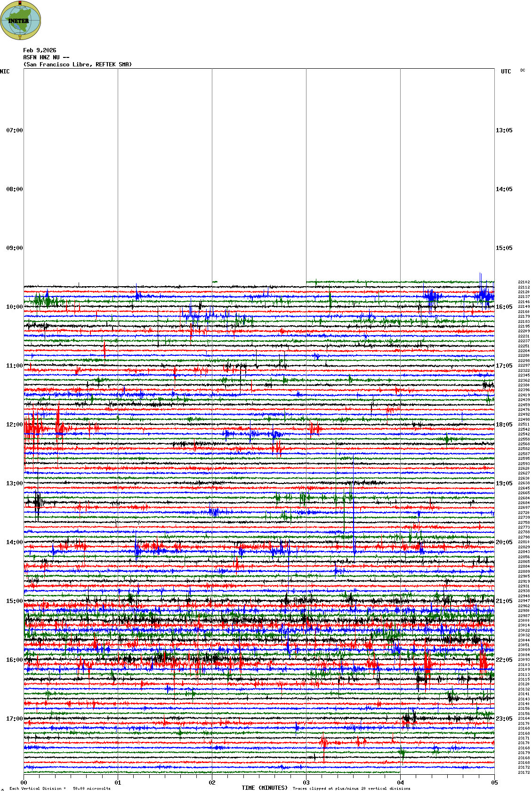Click the 18:05 UTC time marker
532x795 pixels.
tap(504, 425)
